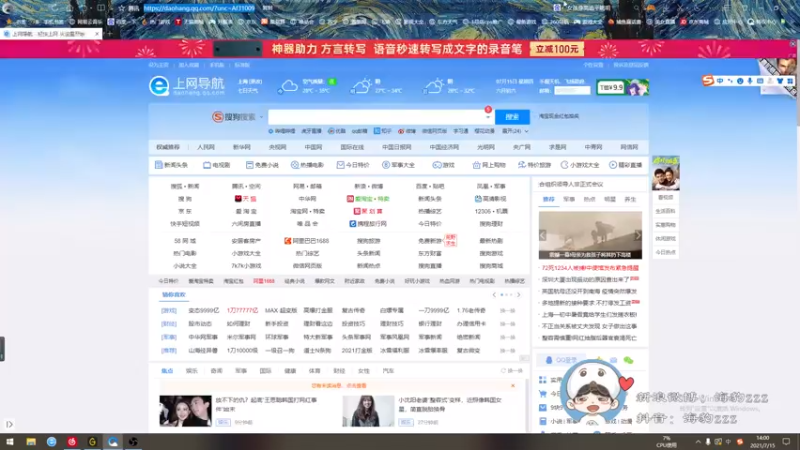Image resolution: width=800 pixels, height=450 pixels.
Task: Open the 人民网 link
Action: (206, 147)
